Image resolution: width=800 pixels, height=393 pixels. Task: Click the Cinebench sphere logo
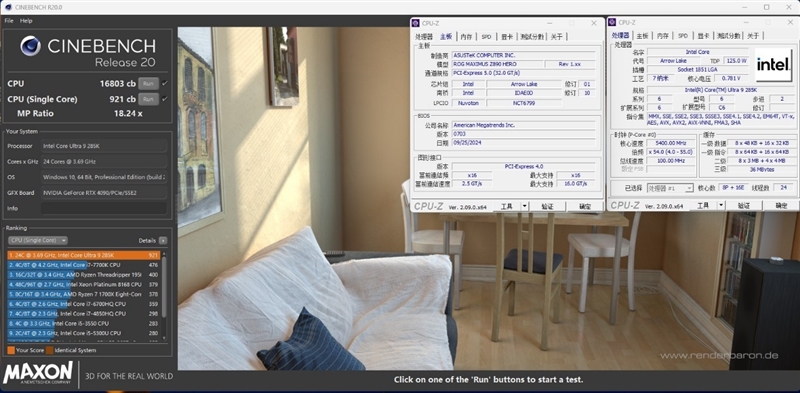(31, 46)
